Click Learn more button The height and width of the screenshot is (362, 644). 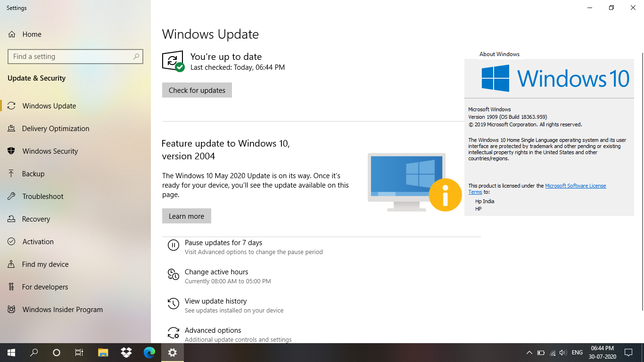pos(187,216)
